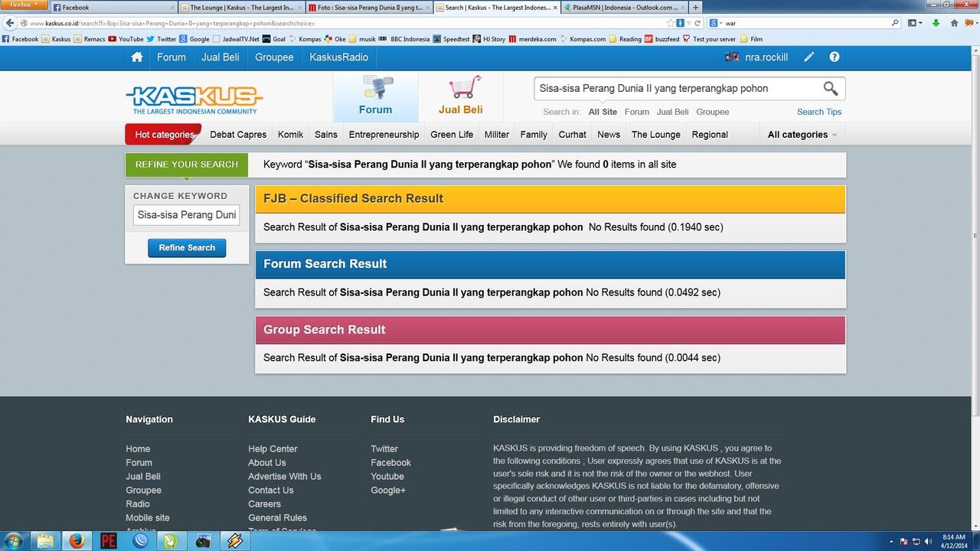Open the KASKUS logo homepage
The width and height of the screenshot is (980, 551).
(194, 99)
